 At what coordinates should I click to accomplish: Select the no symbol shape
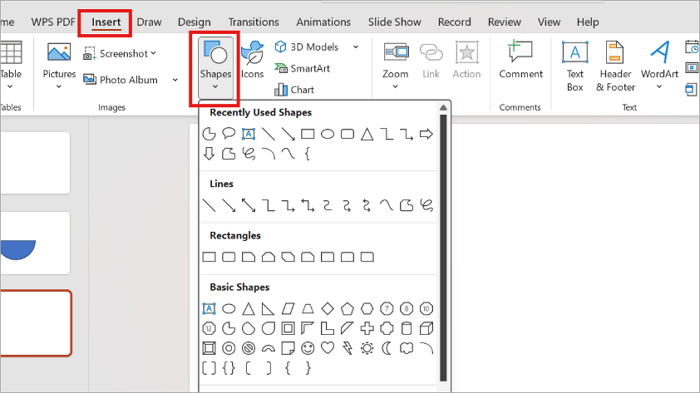point(248,348)
